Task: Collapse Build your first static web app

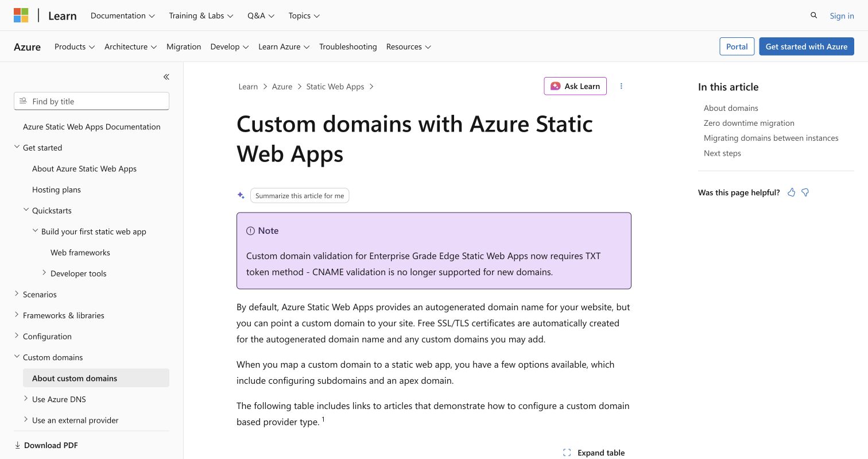Action: (36, 231)
